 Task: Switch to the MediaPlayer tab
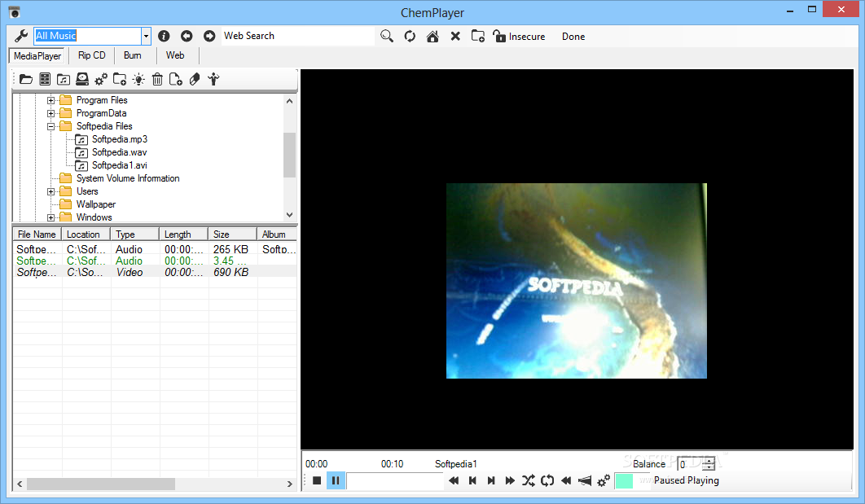[37, 55]
